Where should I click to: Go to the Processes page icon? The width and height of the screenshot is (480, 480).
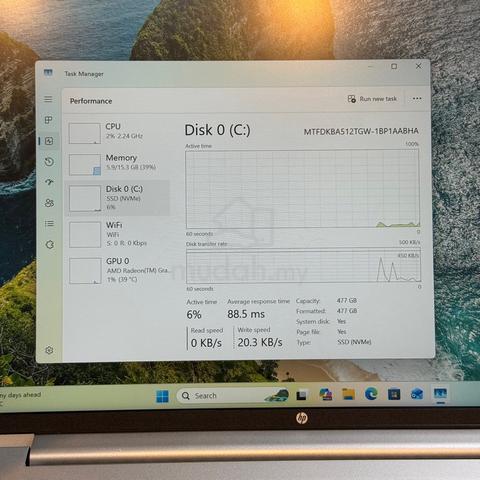tap(48, 120)
